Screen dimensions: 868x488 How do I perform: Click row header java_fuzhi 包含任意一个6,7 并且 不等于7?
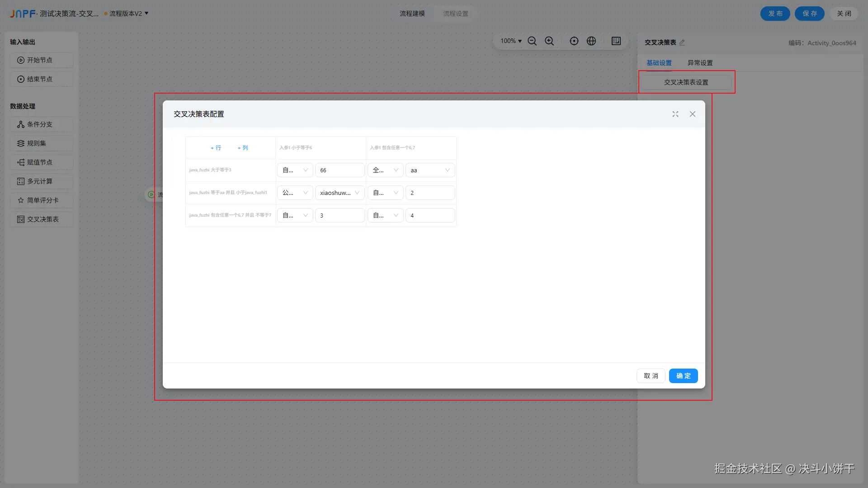click(x=230, y=215)
